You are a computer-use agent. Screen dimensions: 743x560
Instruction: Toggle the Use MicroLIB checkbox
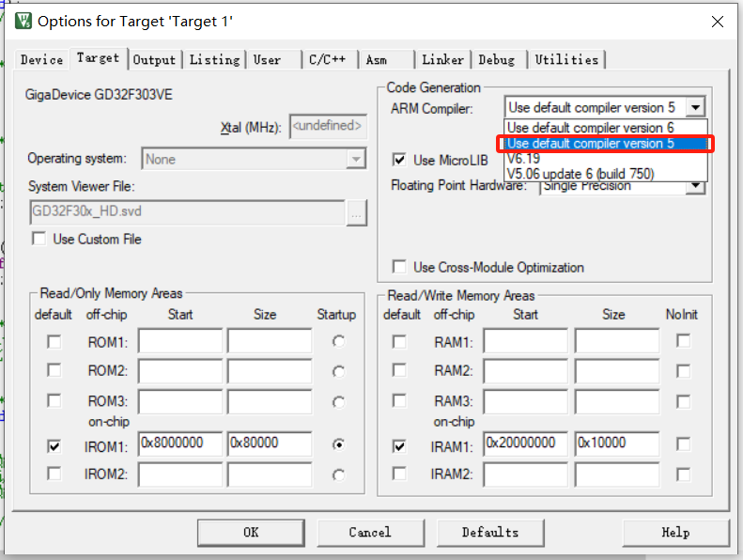point(399,160)
